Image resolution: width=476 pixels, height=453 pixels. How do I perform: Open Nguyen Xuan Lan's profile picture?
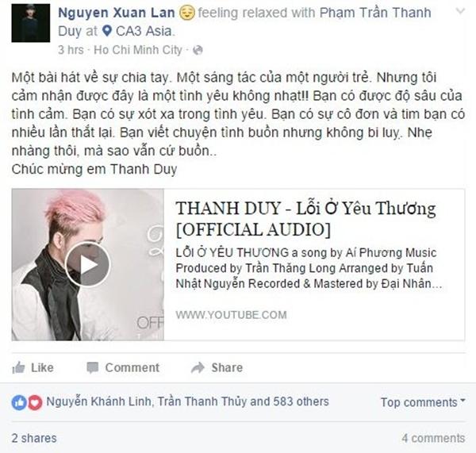(31, 23)
